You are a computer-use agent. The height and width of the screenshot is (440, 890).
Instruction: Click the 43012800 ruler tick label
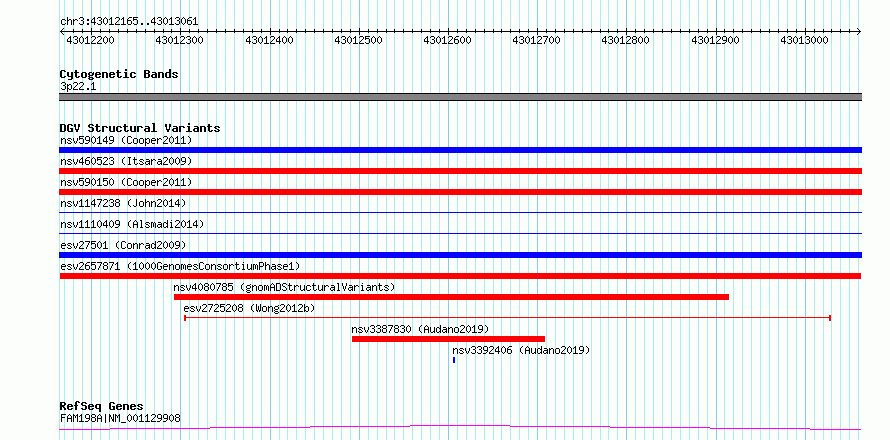(625, 41)
